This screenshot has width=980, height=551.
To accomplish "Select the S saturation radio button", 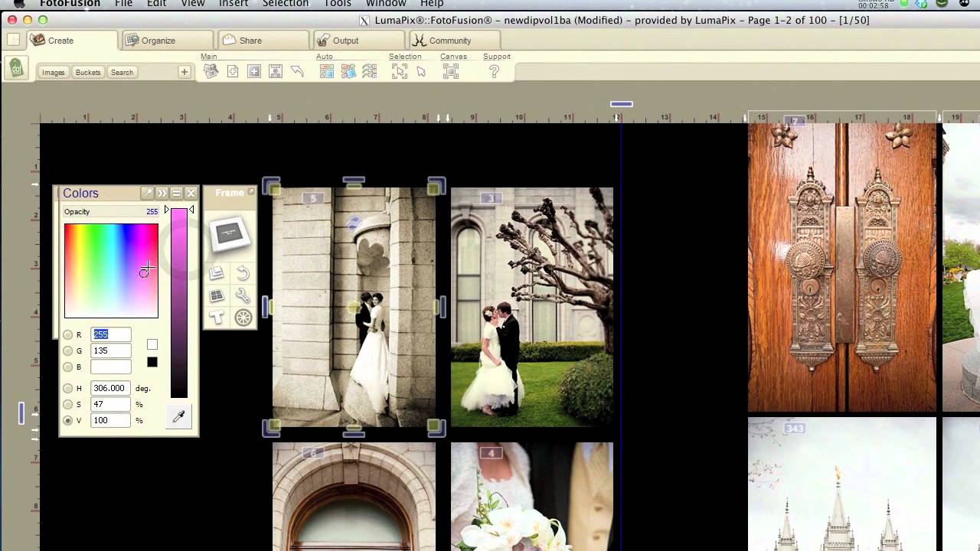I will coord(68,404).
